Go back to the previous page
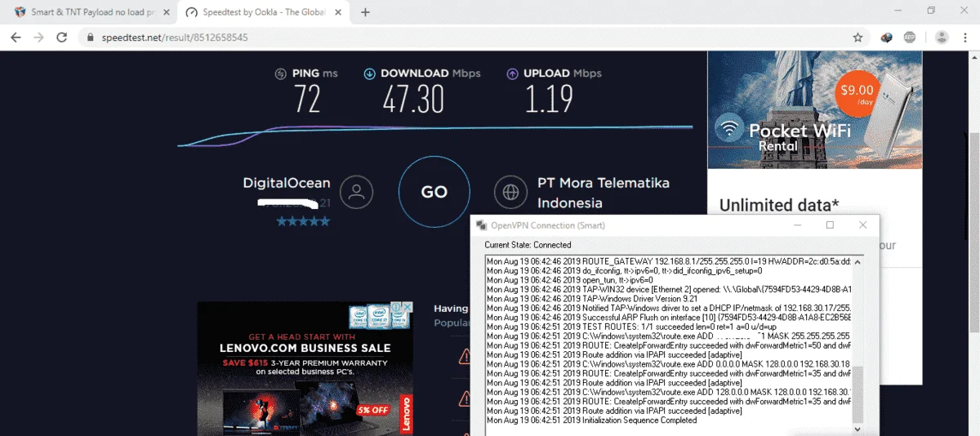This screenshot has height=436, width=980. [x=16, y=38]
